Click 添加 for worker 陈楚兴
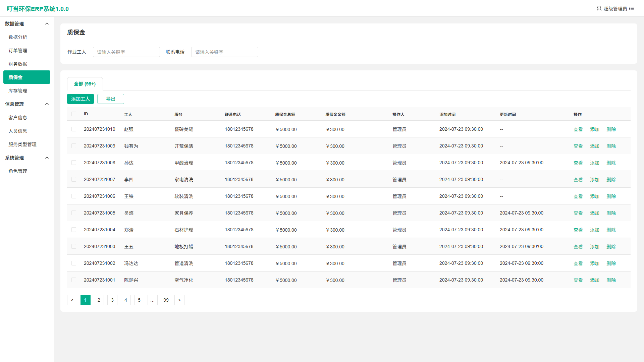The width and height of the screenshot is (644, 362). pos(595,280)
